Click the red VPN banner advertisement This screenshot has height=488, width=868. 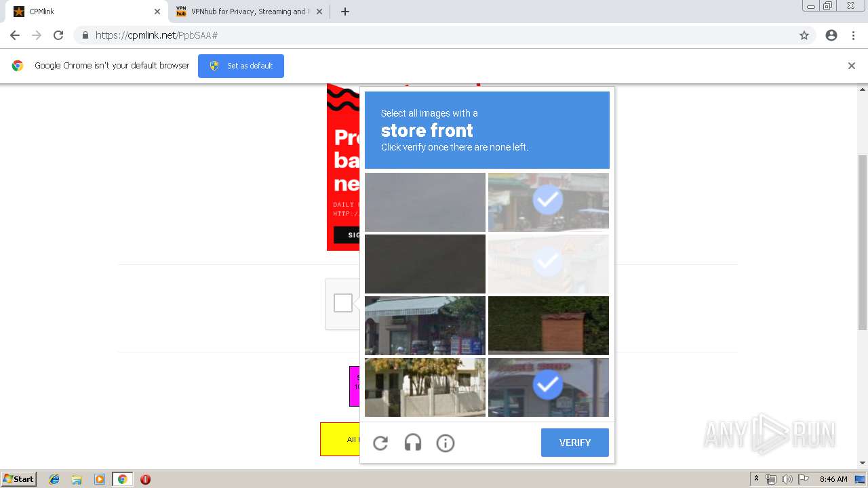pos(343,167)
